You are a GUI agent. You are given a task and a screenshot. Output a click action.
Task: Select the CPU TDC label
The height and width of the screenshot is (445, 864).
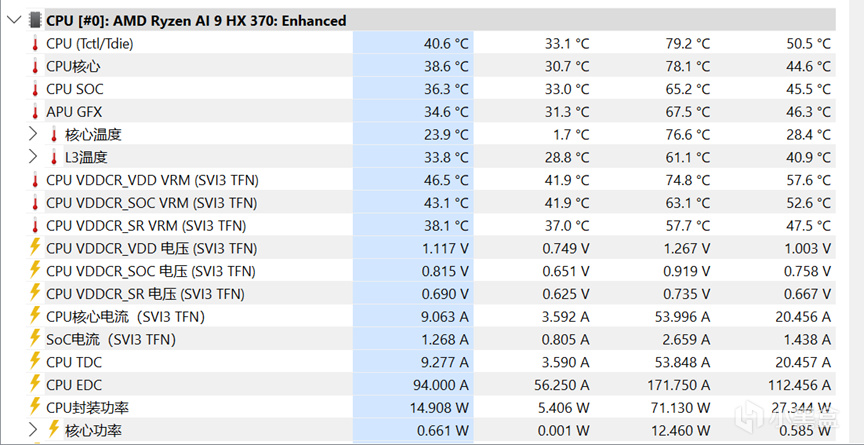pos(74,362)
